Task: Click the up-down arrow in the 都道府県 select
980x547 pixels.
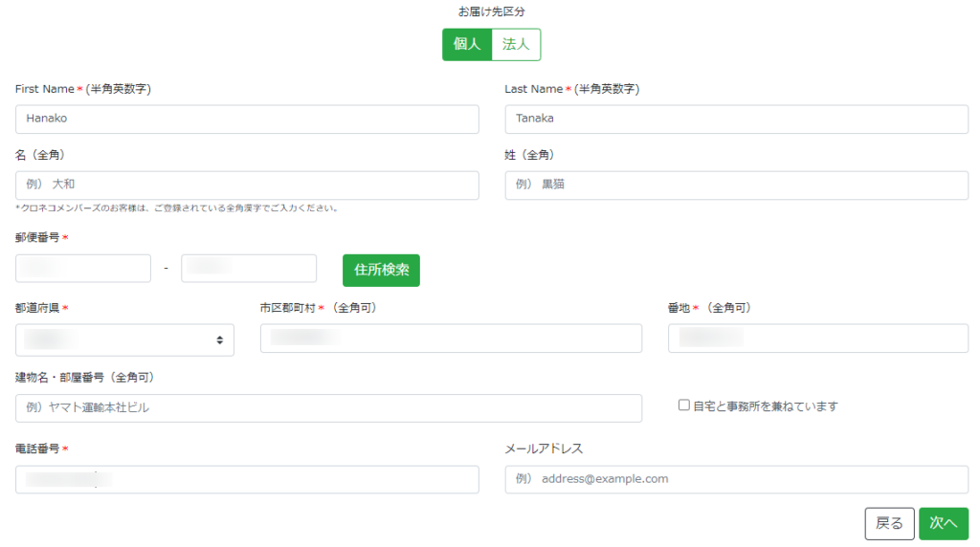Action: pyautogui.click(x=220, y=339)
